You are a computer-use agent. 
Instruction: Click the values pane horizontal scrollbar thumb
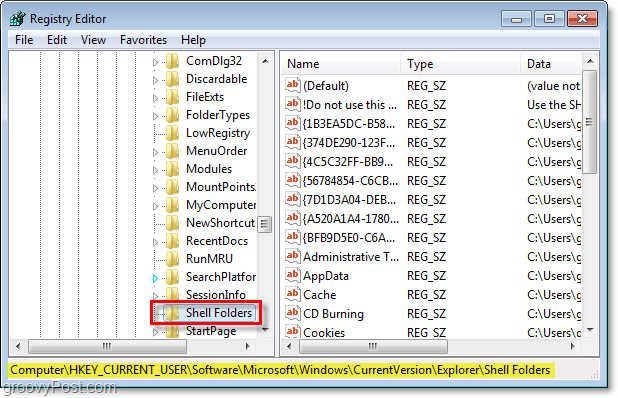(x=373, y=346)
